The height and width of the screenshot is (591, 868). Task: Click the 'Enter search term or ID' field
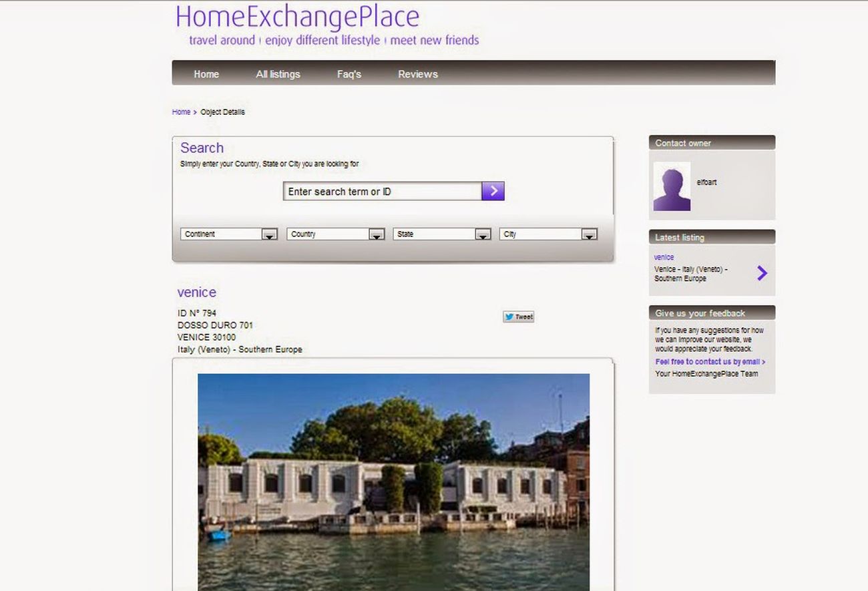(383, 191)
